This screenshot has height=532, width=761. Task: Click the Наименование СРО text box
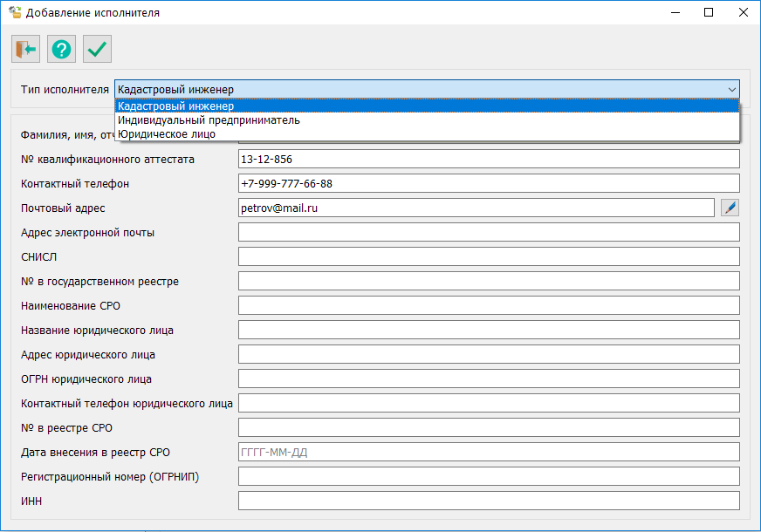pos(488,305)
